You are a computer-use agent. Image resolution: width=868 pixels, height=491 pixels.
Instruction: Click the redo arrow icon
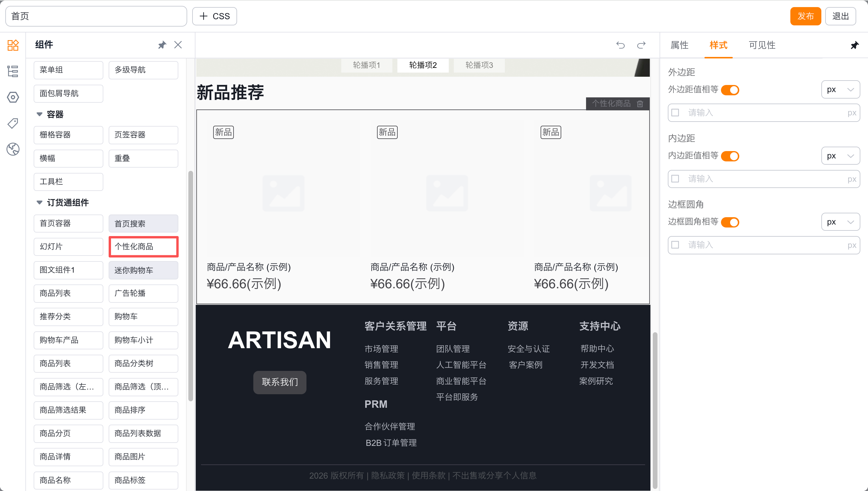[x=641, y=45]
